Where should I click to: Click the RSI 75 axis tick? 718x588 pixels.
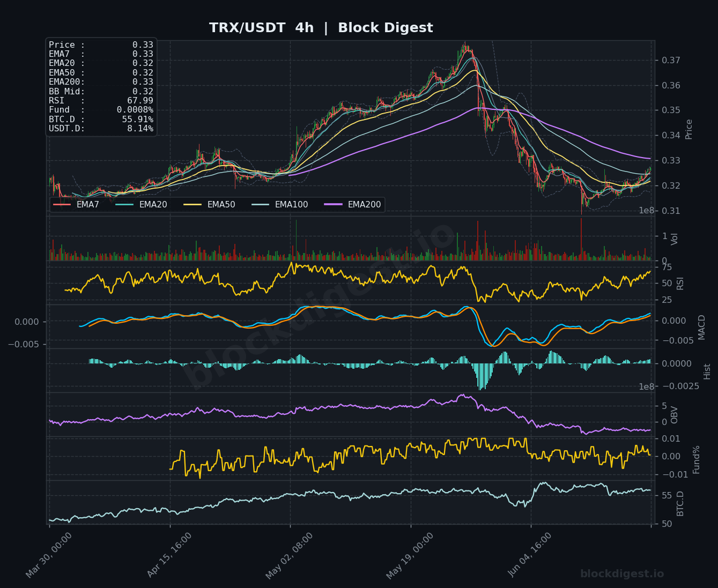pyautogui.click(x=667, y=267)
